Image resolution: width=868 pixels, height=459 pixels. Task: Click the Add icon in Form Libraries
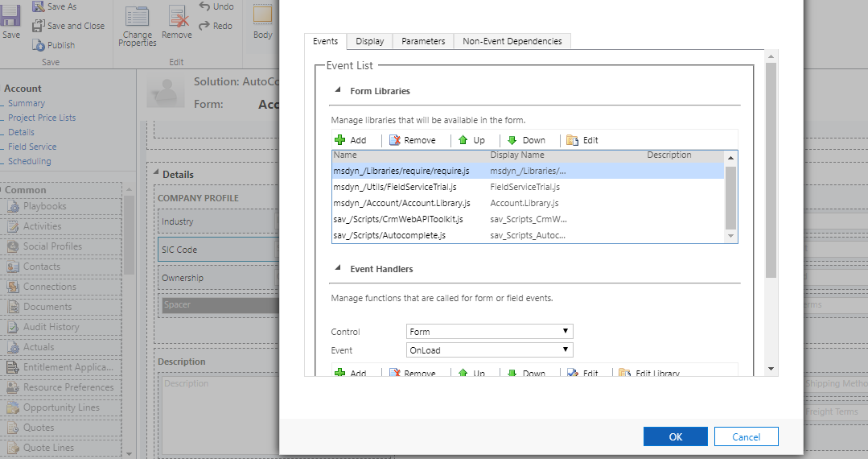340,140
